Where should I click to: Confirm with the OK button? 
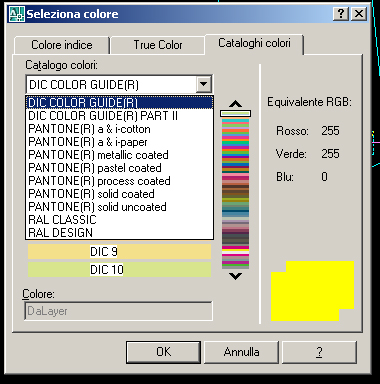[163, 352]
